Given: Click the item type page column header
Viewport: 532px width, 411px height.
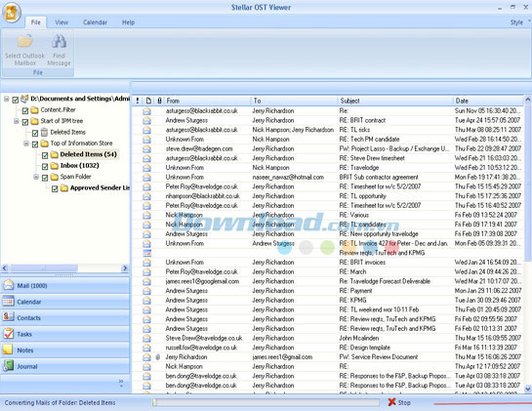Looking at the screenshot, I should coord(148,101).
